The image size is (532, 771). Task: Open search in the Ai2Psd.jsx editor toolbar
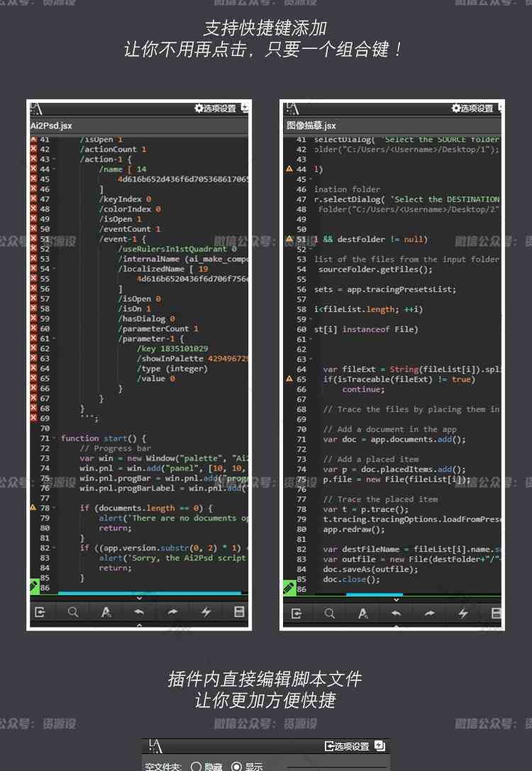tap(73, 612)
